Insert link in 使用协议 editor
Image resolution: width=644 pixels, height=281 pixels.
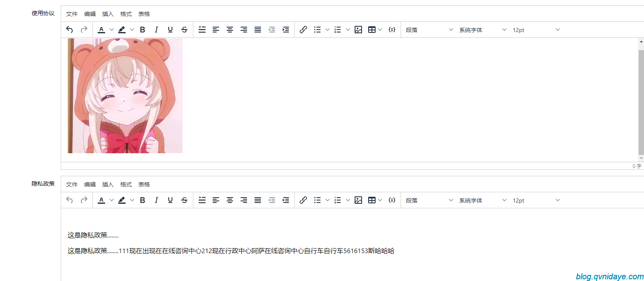pyautogui.click(x=303, y=30)
